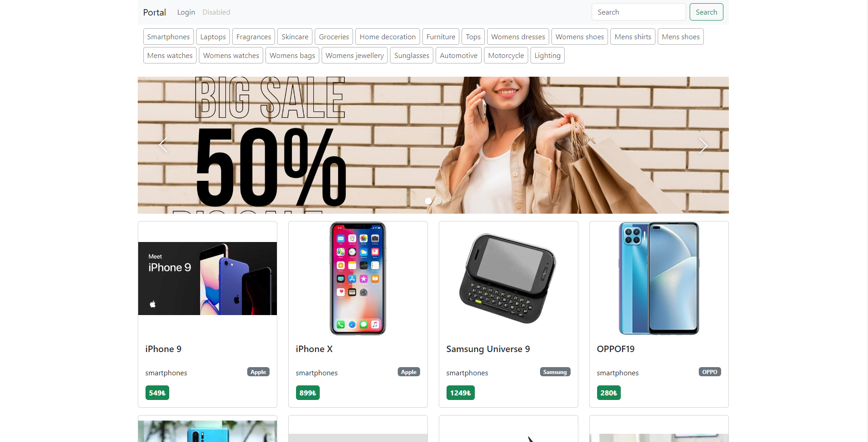Screen dimensions: 868x442
Task: Go to the previous carousel slide
Action: coord(163,145)
